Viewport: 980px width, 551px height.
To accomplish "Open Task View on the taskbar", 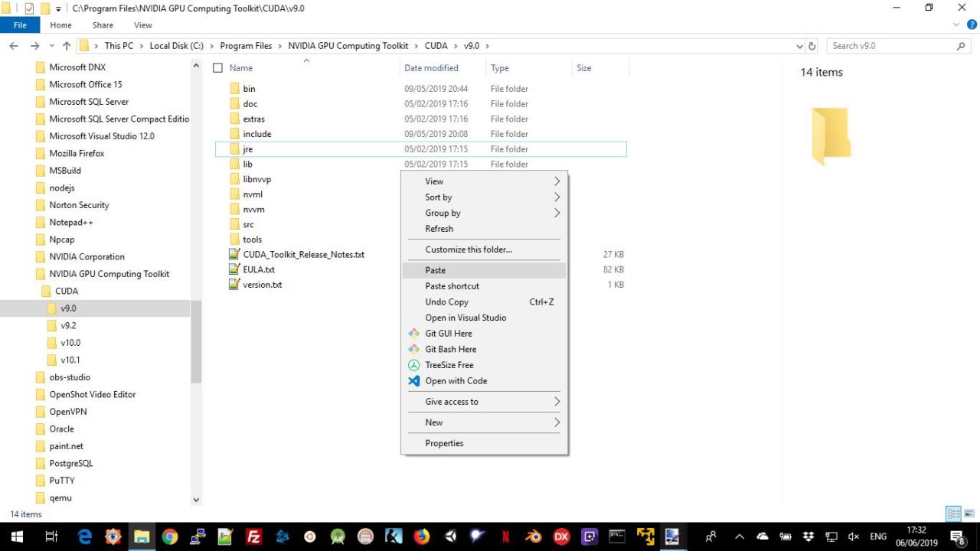I will pos(51,537).
